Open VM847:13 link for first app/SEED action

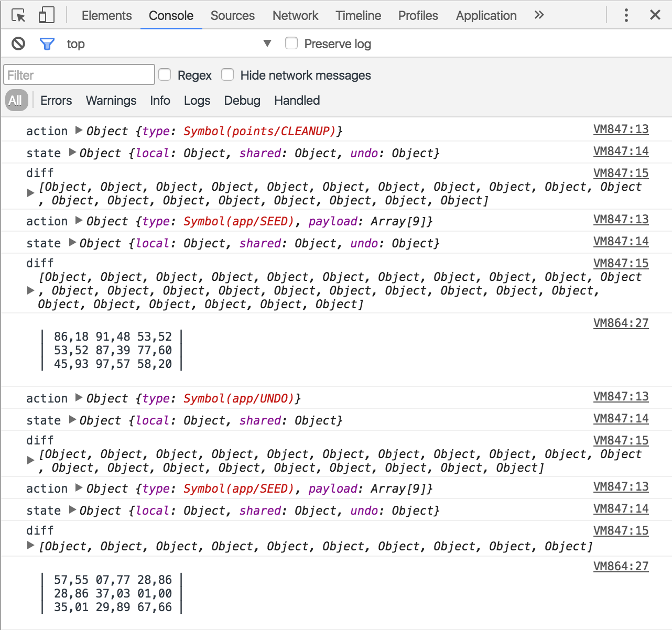click(621, 219)
